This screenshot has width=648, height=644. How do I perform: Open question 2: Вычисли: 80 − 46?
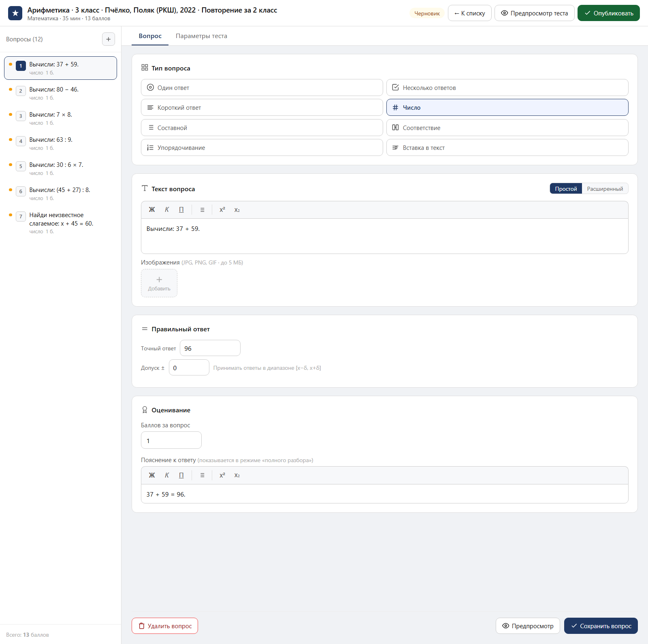[x=60, y=93]
